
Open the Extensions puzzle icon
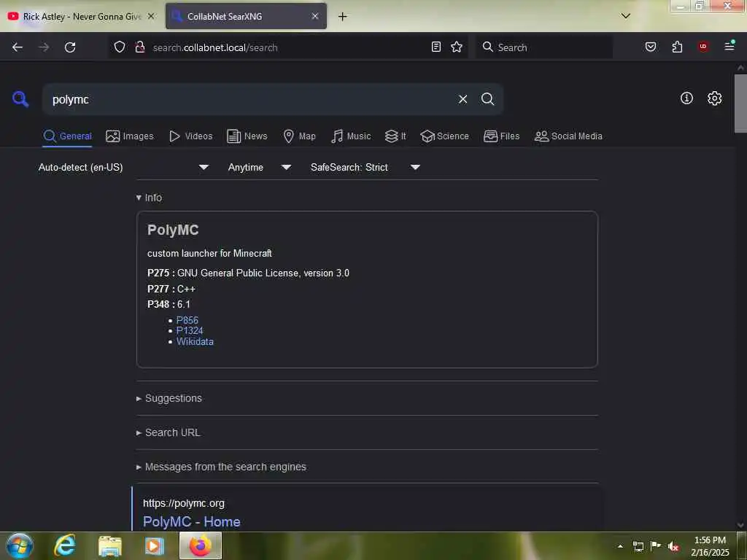tap(677, 47)
